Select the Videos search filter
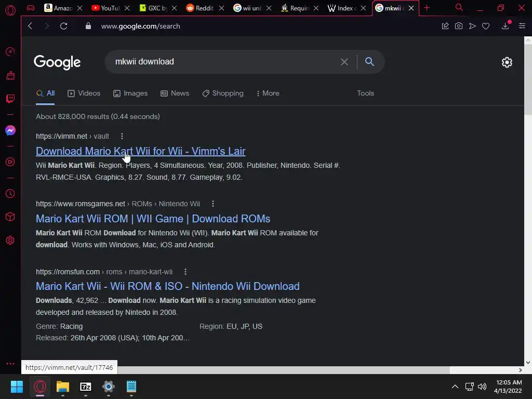 (x=84, y=94)
